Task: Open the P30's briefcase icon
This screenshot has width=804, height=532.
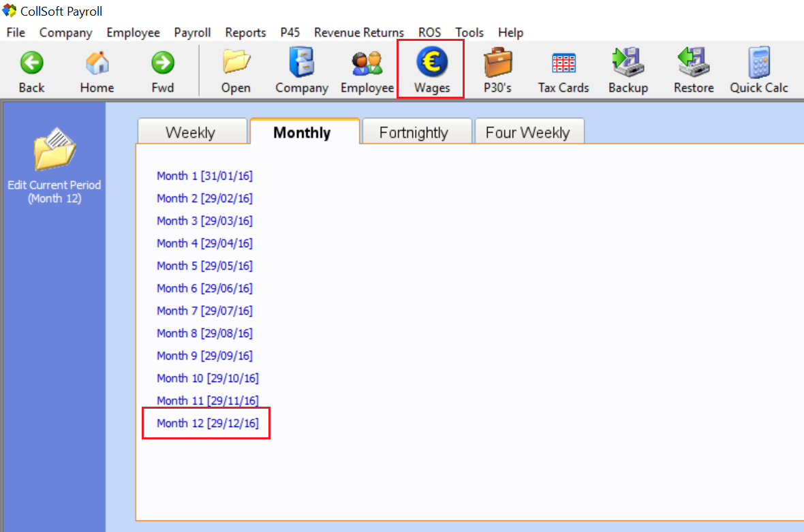Action: tap(497, 63)
